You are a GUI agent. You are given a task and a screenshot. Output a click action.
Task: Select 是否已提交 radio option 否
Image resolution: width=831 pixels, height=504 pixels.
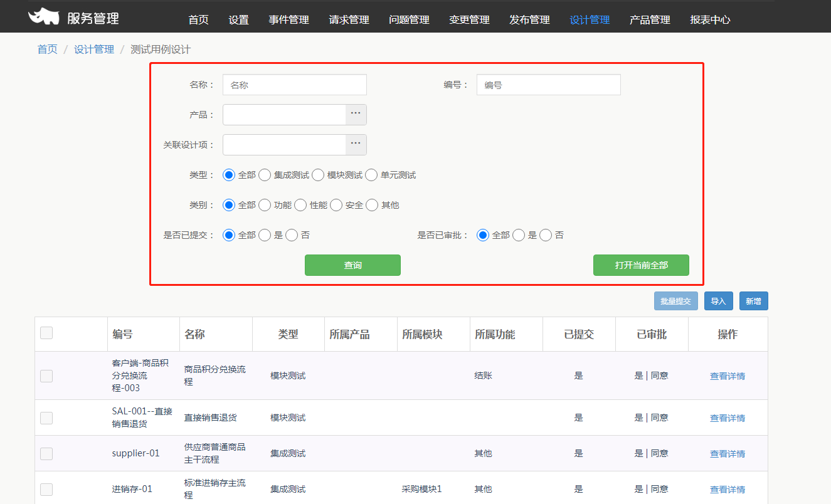coord(292,235)
